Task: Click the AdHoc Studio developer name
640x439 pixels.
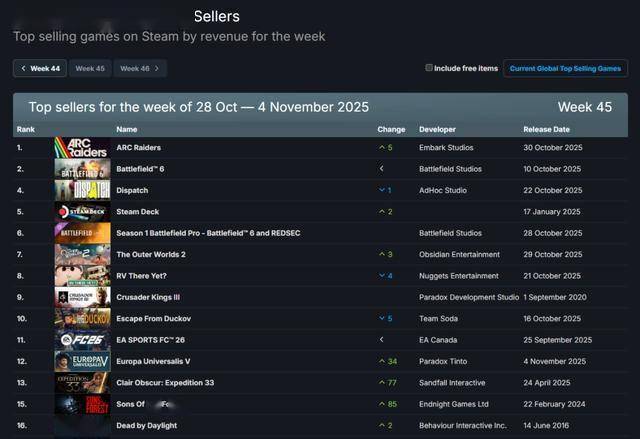Action: [443, 191]
